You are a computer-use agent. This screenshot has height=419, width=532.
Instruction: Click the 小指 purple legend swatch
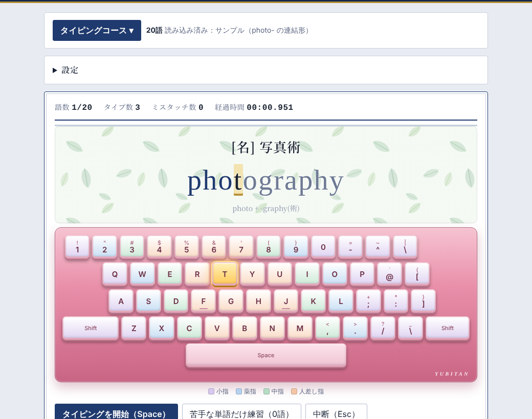[211, 391]
